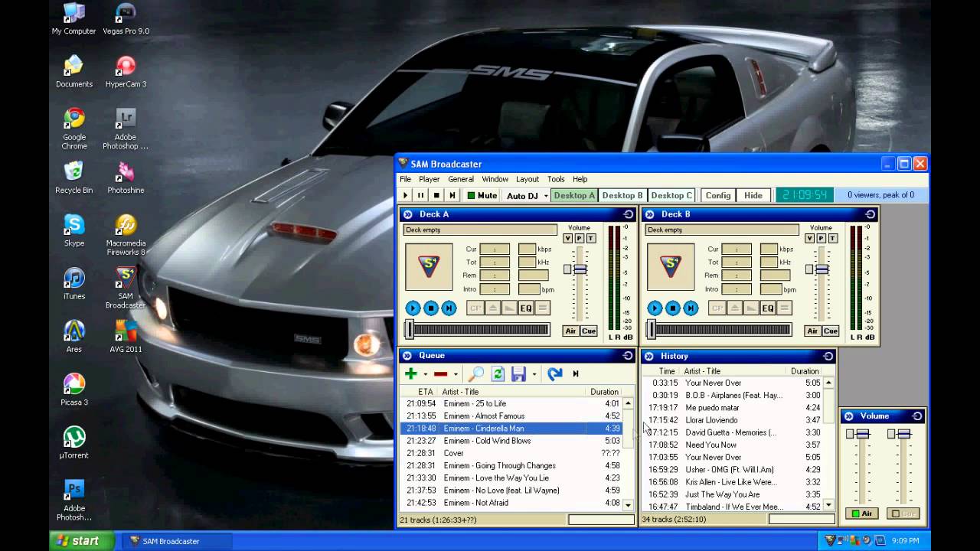Toggle Deck B Air button
Viewport: 980px width, 551px height.
click(x=812, y=331)
